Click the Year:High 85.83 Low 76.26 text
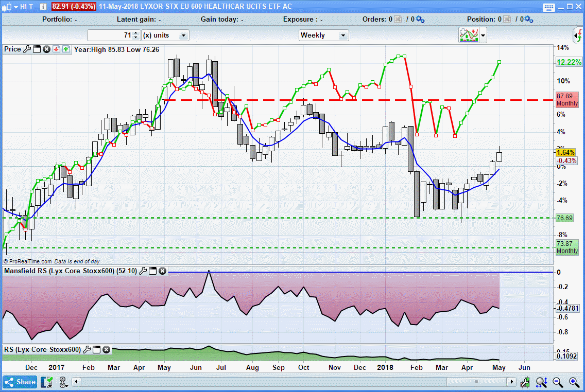The height and width of the screenshot is (392, 585). click(x=116, y=49)
